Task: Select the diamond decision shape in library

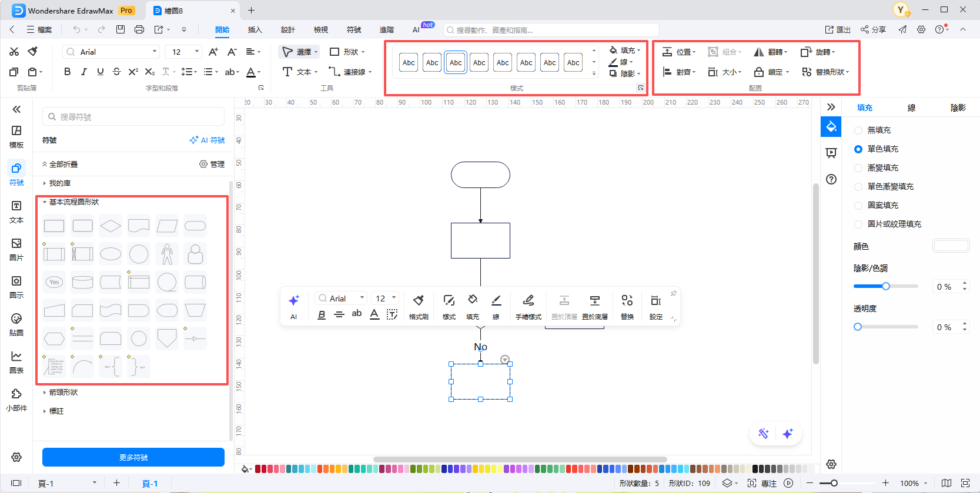Action: (x=111, y=226)
